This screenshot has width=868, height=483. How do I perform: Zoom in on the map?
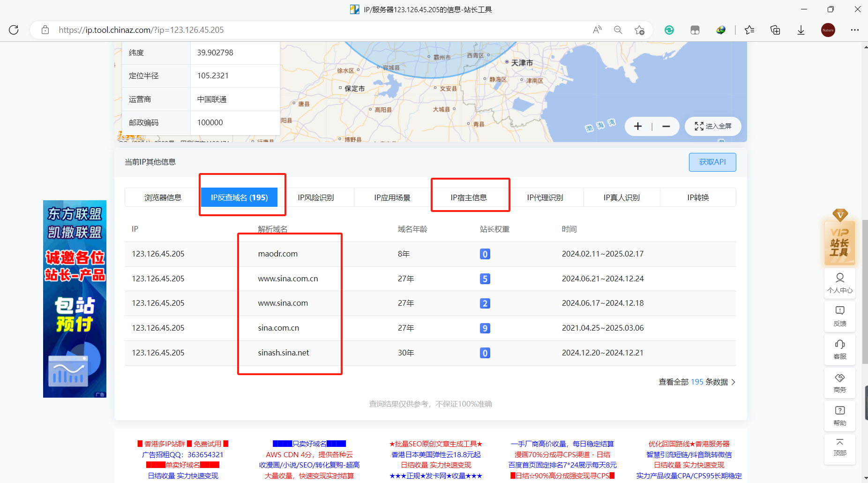pos(638,126)
